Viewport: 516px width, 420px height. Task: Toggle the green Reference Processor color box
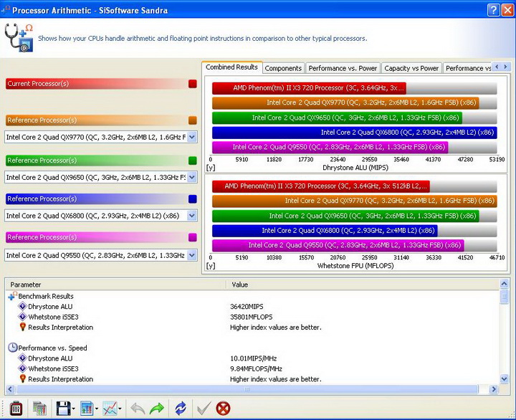(193, 161)
